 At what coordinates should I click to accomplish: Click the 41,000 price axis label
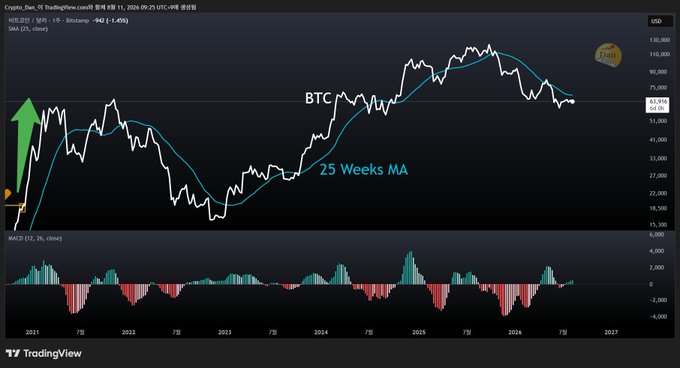point(658,140)
